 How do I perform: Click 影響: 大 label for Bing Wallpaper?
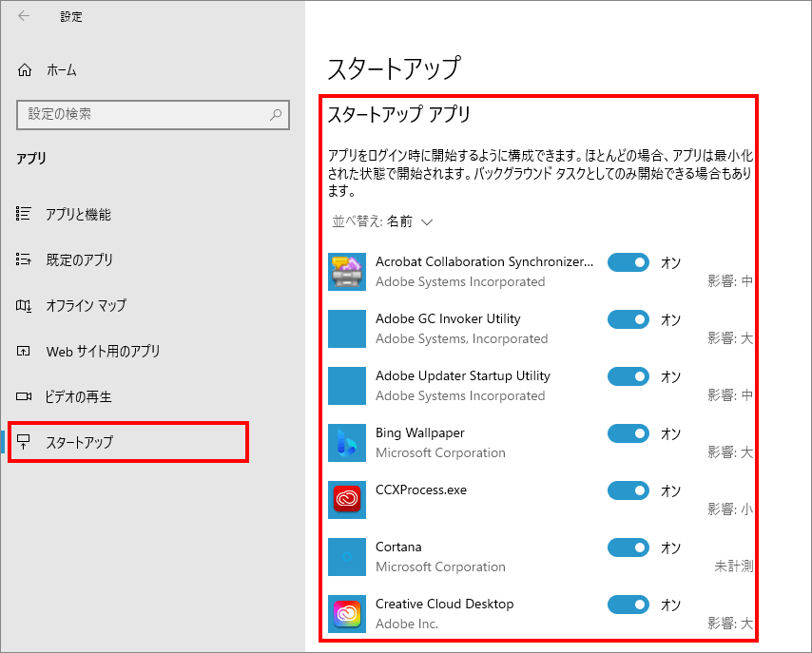pyautogui.click(x=730, y=452)
